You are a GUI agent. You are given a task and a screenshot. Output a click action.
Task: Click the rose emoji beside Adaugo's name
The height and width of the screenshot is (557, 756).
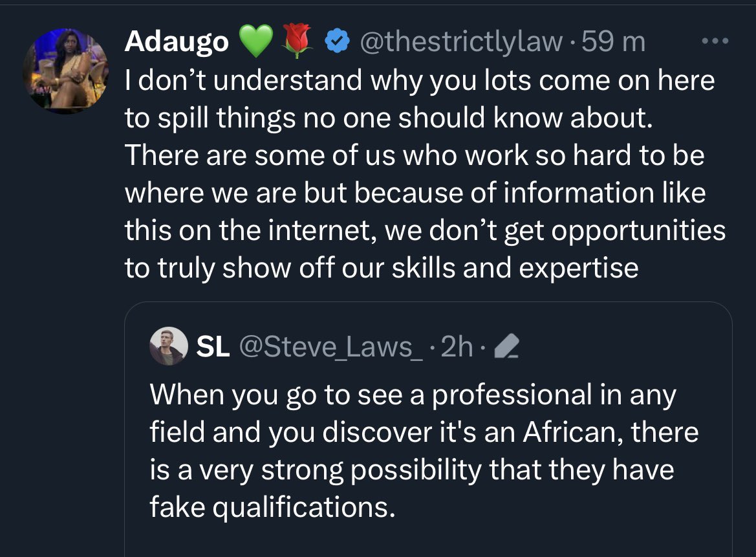tap(296, 41)
